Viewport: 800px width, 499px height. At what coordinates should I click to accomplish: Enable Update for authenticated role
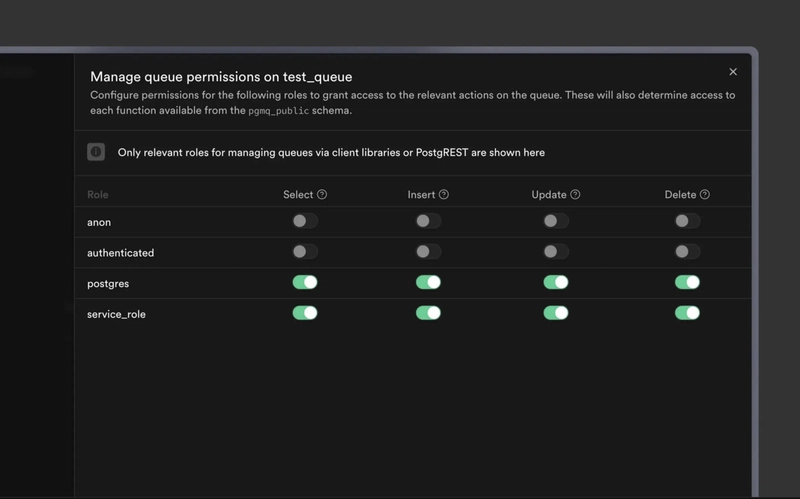point(556,252)
